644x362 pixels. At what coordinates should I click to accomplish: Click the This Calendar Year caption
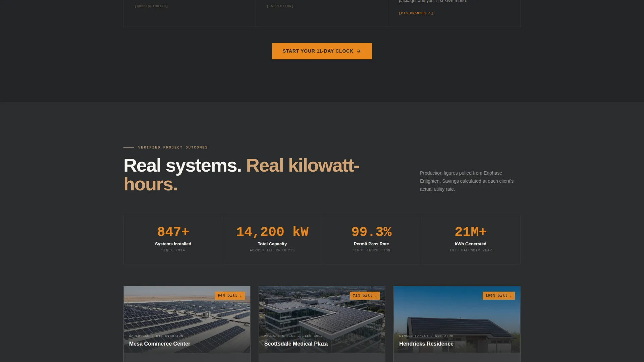[x=471, y=250]
